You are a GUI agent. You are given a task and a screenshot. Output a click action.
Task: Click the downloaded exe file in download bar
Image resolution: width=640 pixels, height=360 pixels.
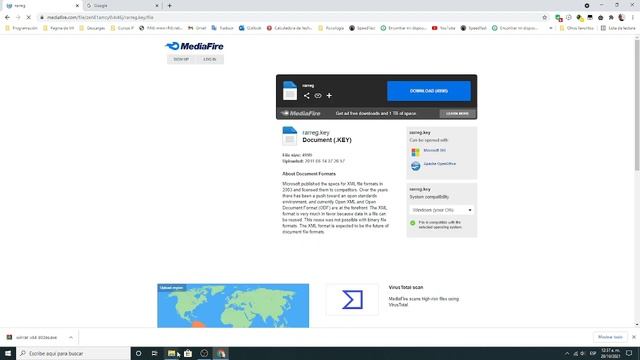tap(33, 338)
